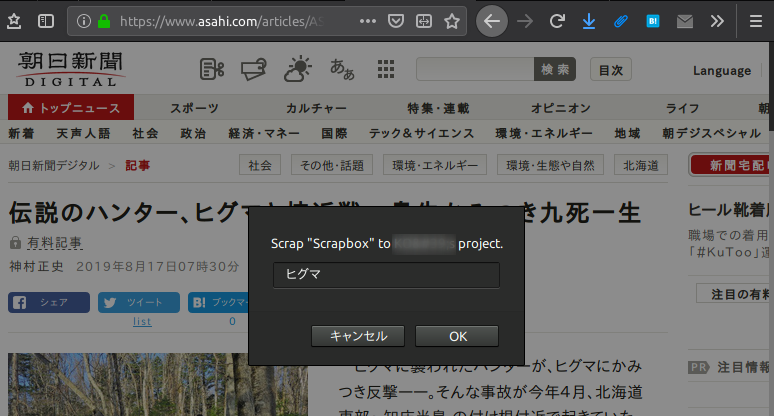Click キャンセル in the Scrap dialog
Screen dimensions: 774x416
pos(358,336)
